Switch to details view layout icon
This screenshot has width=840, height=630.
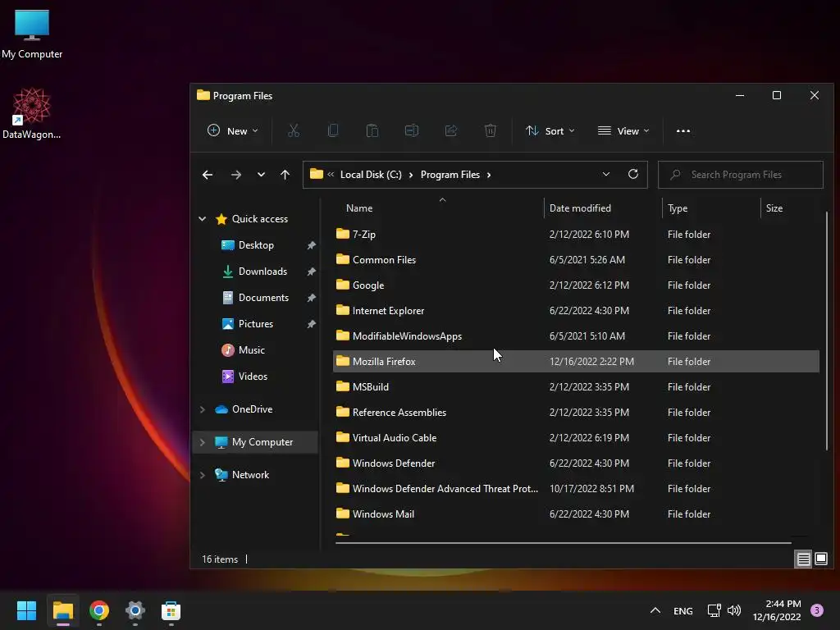pyautogui.click(x=803, y=559)
